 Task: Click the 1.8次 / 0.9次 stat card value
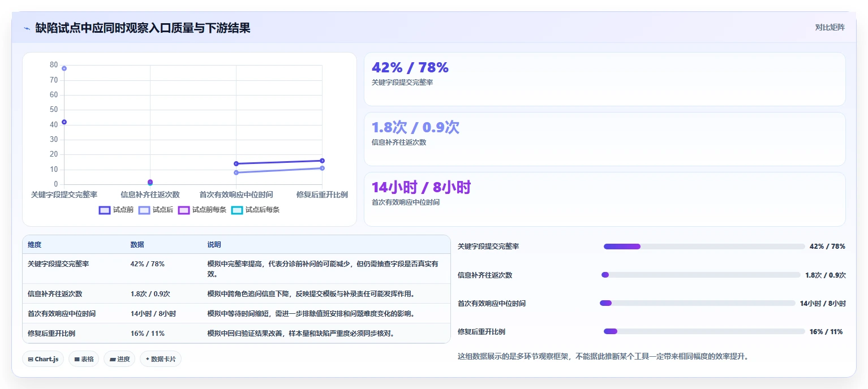point(415,127)
